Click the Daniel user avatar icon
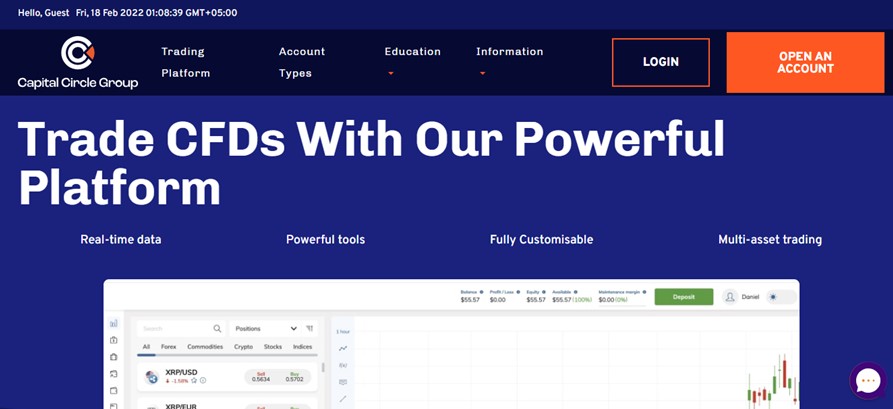The height and width of the screenshot is (409, 893). click(730, 297)
